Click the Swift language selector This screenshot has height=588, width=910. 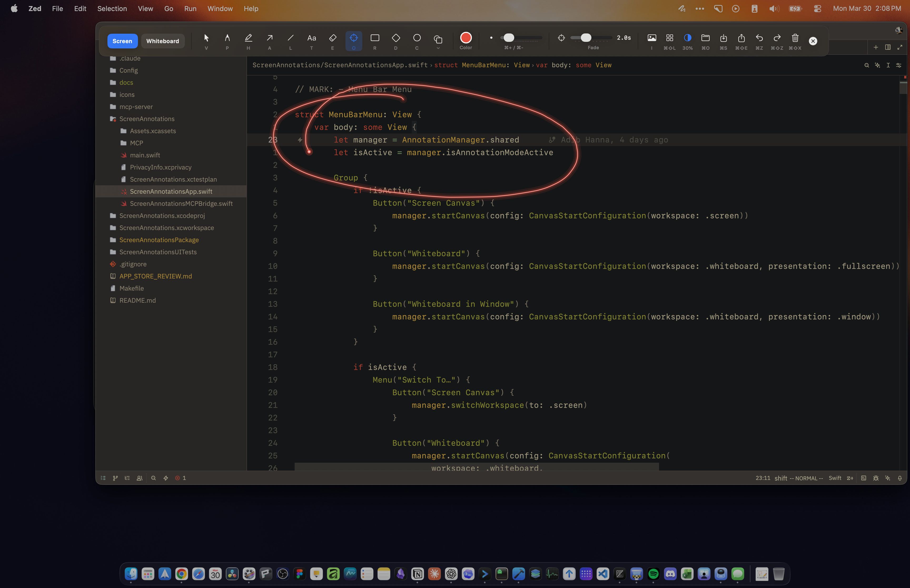click(835, 478)
